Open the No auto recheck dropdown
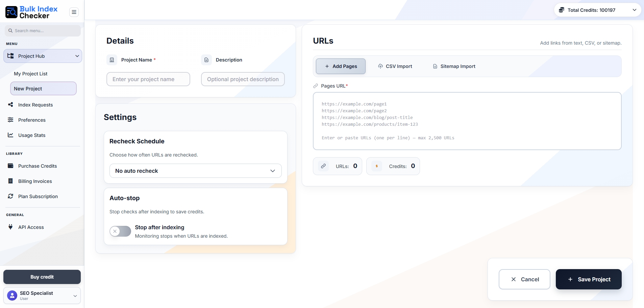The height and width of the screenshot is (308, 644). 196,171
